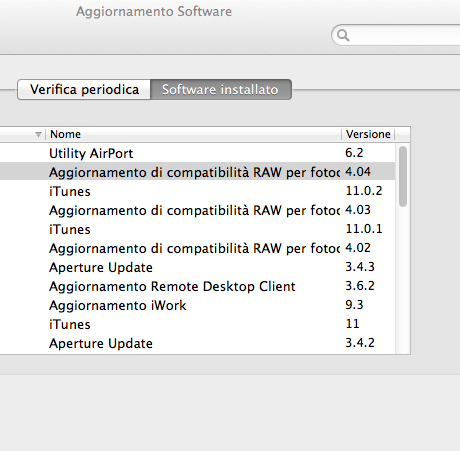This screenshot has width=460, height=451.
Task: Switch to the Verifica periodica tab
Action: 84,89
